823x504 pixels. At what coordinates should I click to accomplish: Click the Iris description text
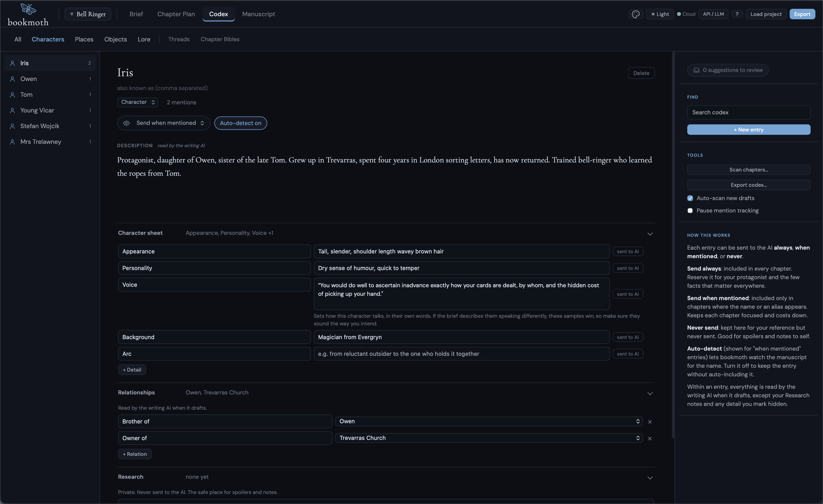point(385,167)
